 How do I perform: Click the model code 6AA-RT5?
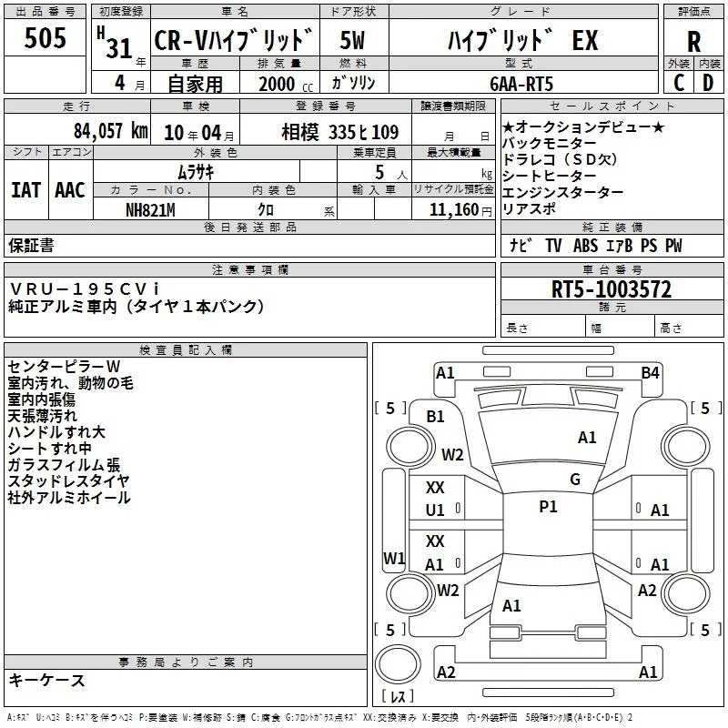521,84
